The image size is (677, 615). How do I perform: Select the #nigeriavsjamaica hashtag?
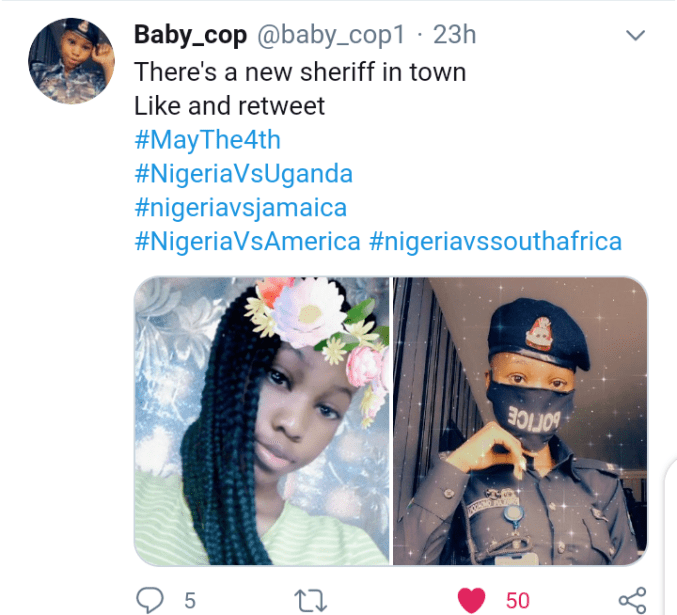[x=240, y=207]
